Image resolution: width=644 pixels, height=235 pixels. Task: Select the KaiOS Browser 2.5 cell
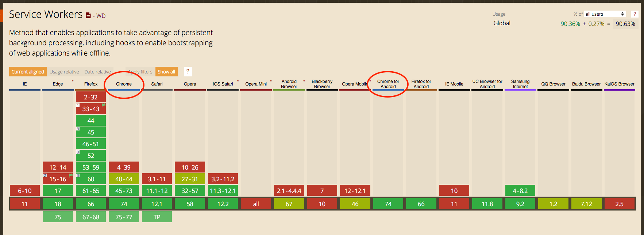click(620, 204)
